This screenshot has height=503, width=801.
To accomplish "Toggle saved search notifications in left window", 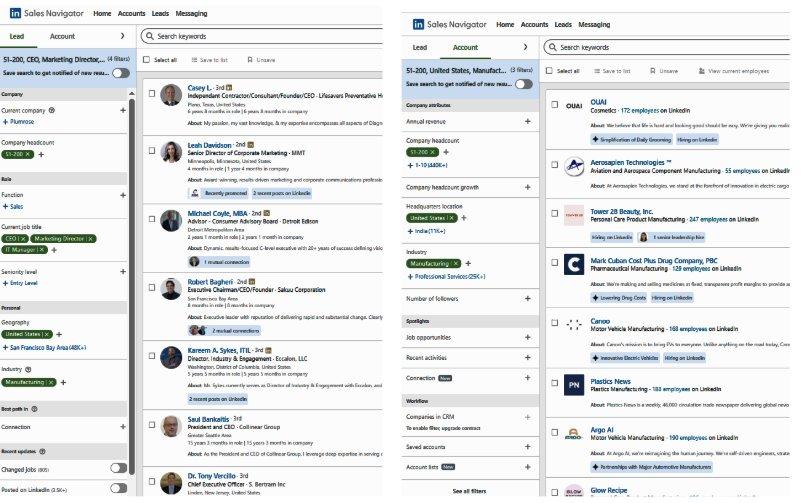I will pos(121,73).
